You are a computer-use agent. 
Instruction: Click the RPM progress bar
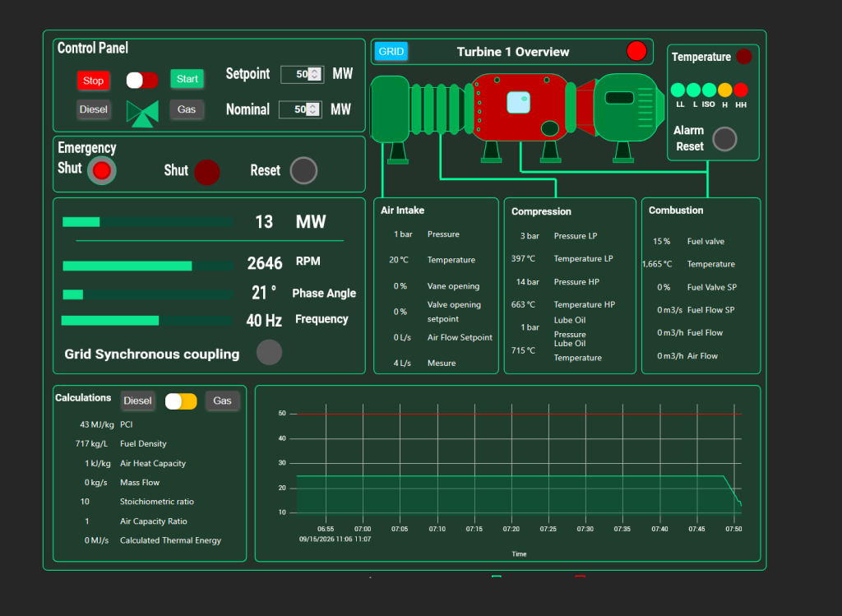(148, 266)
